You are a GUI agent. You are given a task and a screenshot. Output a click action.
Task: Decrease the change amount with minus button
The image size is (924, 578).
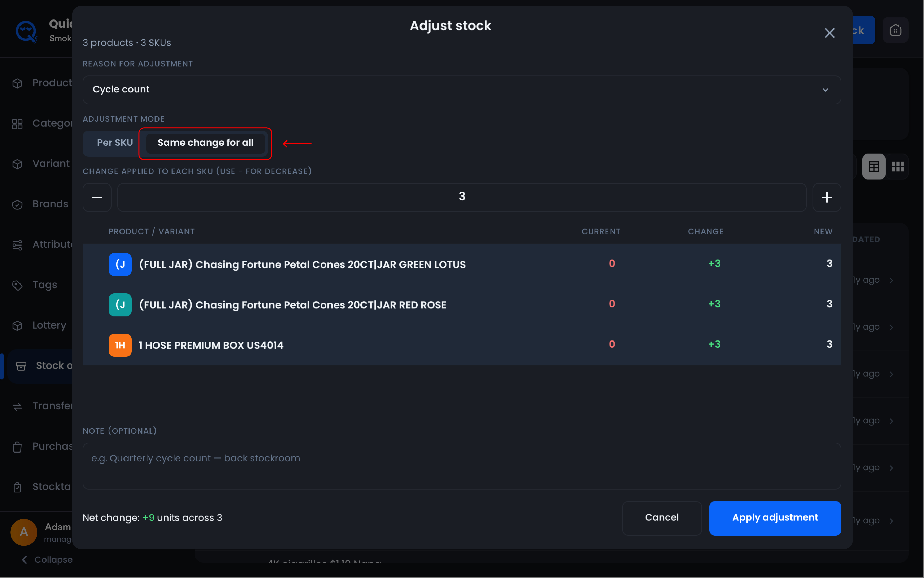pyautogui.click(x=97, y=197)
